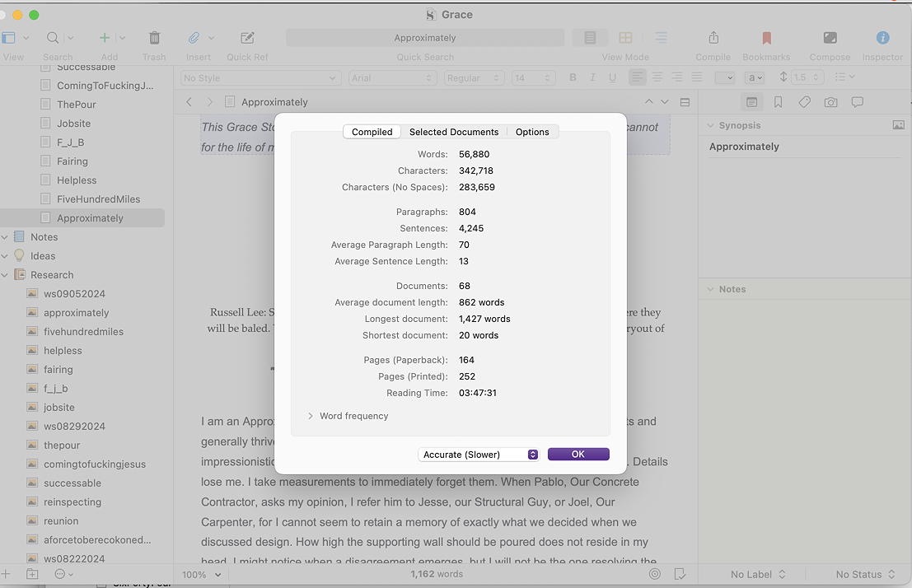The height and width of the screenshot is (588, 912).
Task: Add new folder in binder footer
Action: coord(32,575)
